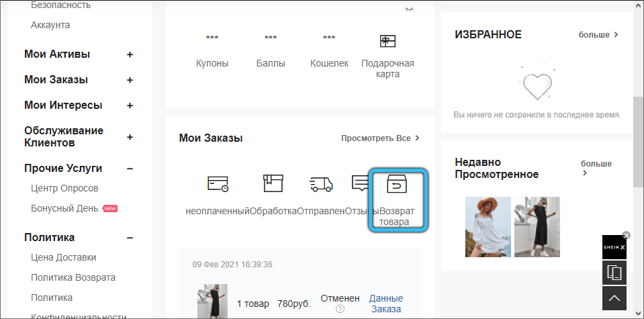Click the Возврат товара return icon
The image size is (644, 319).
coord(398,185)
